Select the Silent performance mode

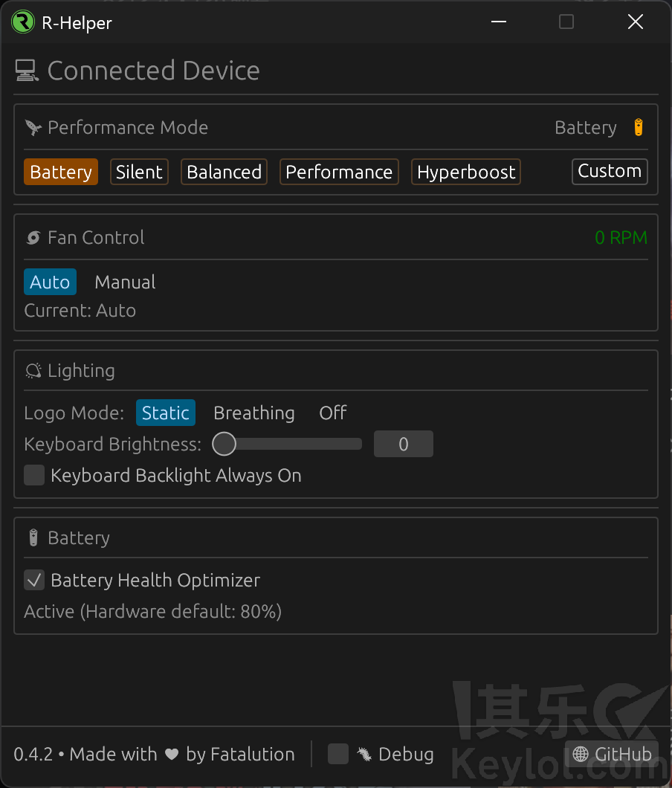[x=139, y=172]
